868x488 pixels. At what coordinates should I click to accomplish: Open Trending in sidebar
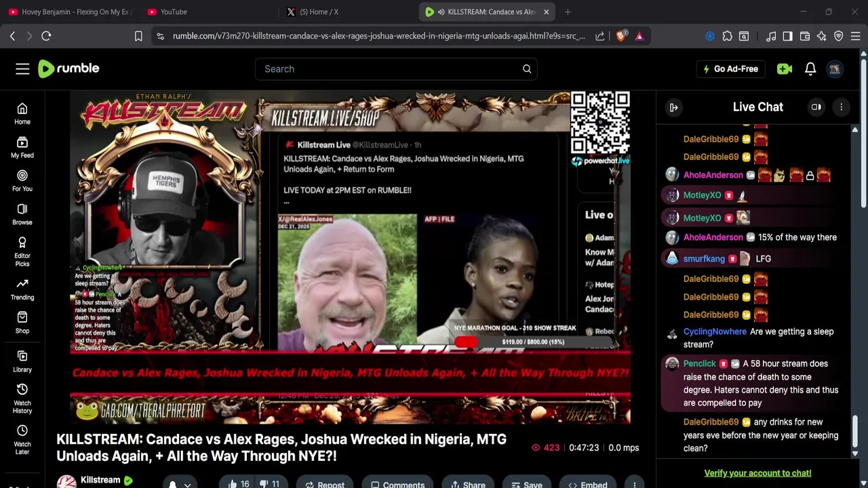click(x=22, y=289)
